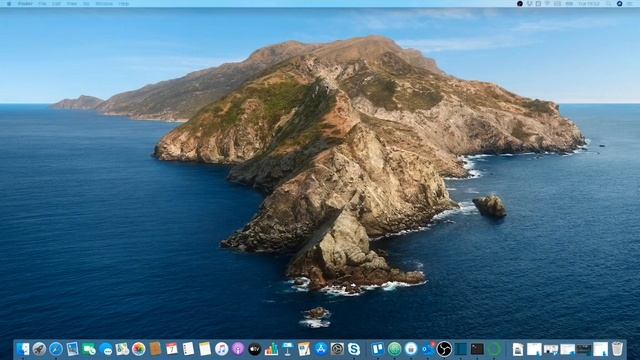The height and width of the screenshot is (360, 640).
Task: Open Photos colorful flower icon
Action: [x=139, y=349]
